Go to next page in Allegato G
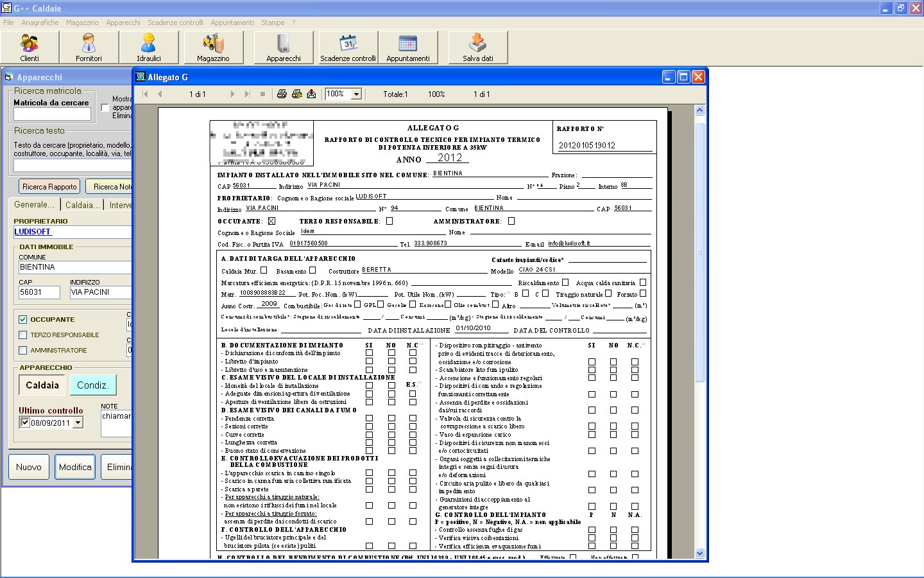Screen dimensions: 924x578 [232, 94]
